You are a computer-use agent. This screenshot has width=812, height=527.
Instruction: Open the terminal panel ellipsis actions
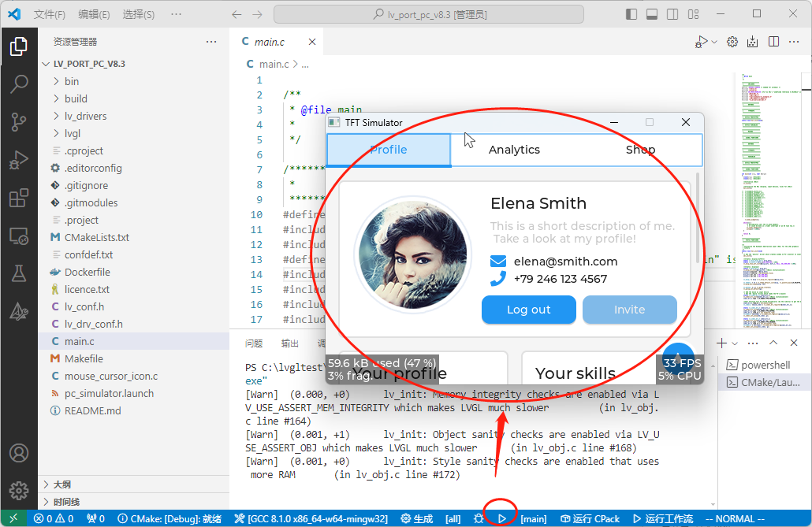tap(753, 343)
